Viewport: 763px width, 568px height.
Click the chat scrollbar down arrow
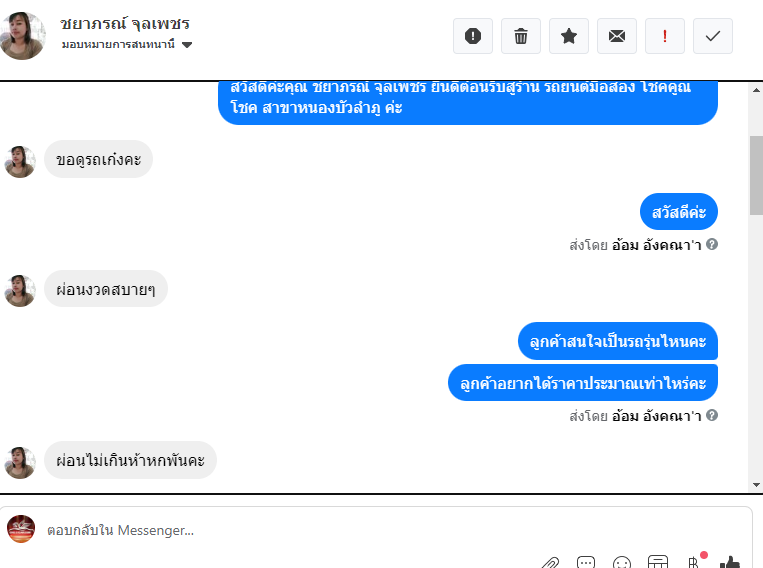click(x=756, y=485)
